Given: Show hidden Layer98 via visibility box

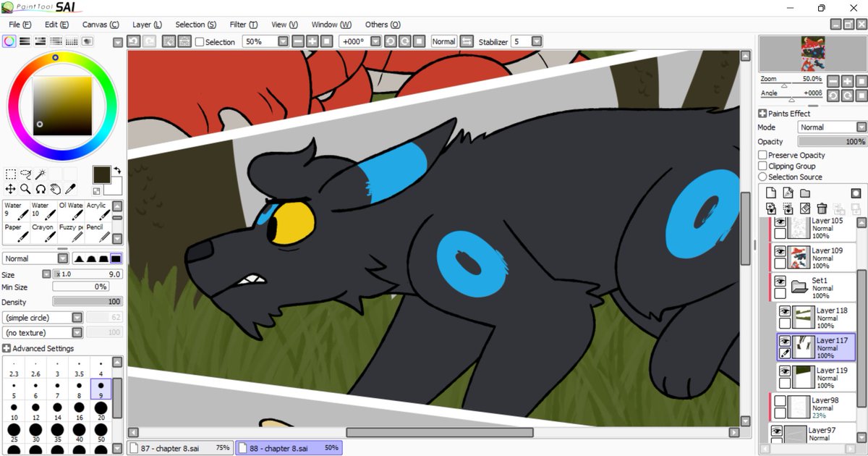Looking at the screenshot, I should pyautogui.click(x=780, y=401).
